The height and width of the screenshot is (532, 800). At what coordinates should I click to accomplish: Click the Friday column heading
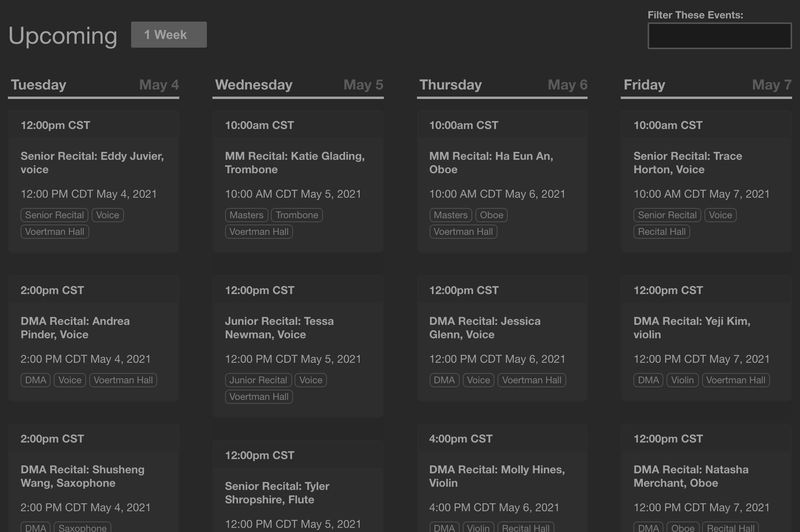click(x=644, y=85)
